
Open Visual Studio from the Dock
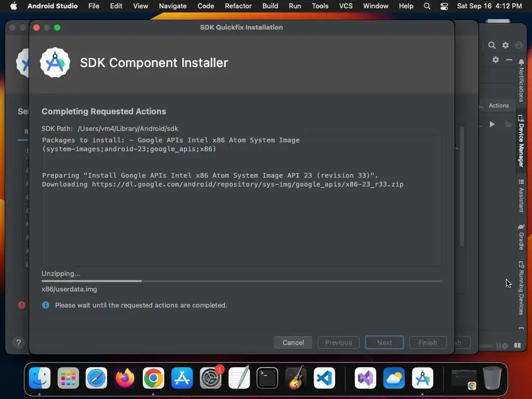(365, 378)
